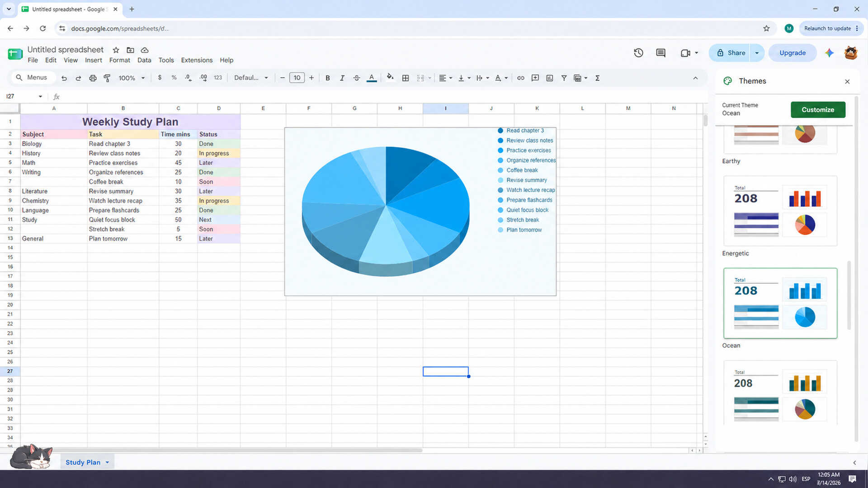868x488 pixels.
Task: Click the Share button
Action: click(731, 53)
